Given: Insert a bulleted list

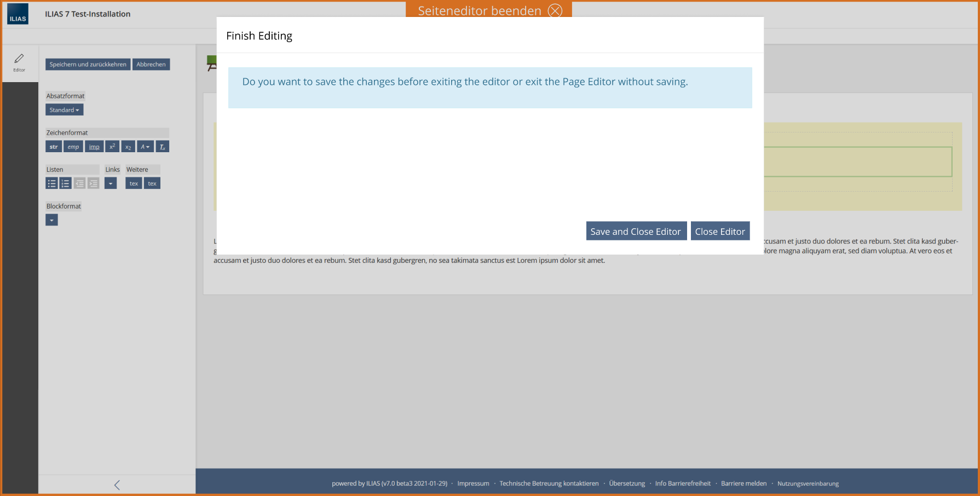Looking at the screenshot, I should point(51,183).
